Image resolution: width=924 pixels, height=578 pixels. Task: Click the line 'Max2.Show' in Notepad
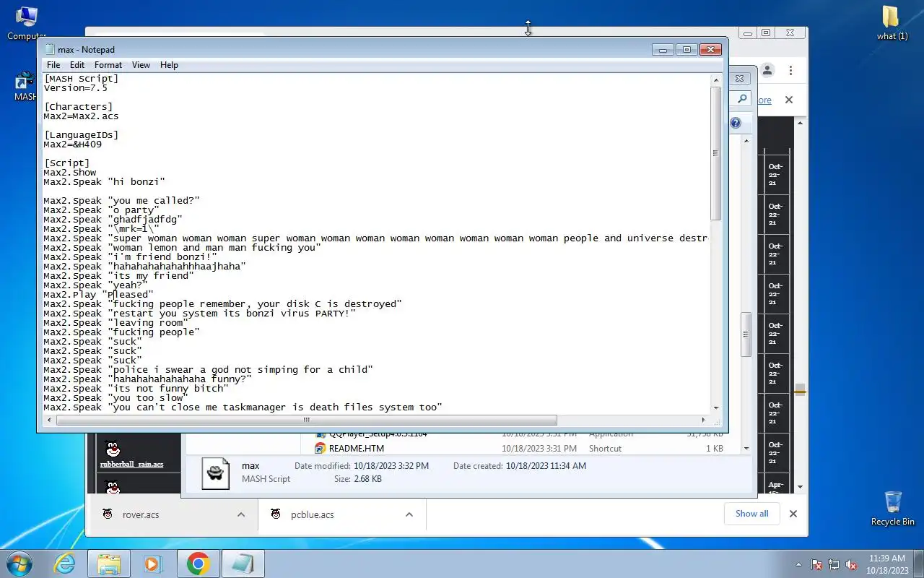pyautogui.click(x=70, y=173)
